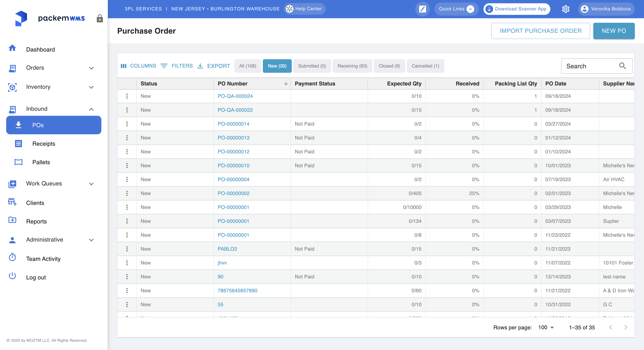Open the settings gear icon

coord(566,9)
